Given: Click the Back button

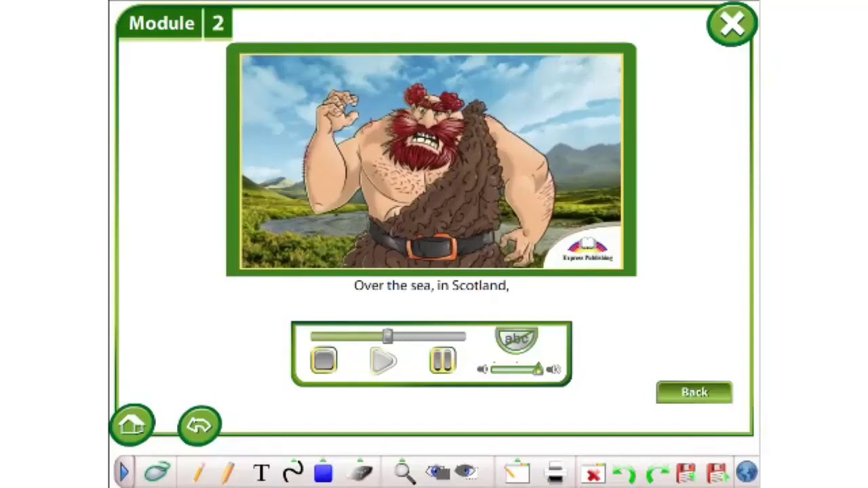Looking at the screenshot, I should [x=694, y=392].
